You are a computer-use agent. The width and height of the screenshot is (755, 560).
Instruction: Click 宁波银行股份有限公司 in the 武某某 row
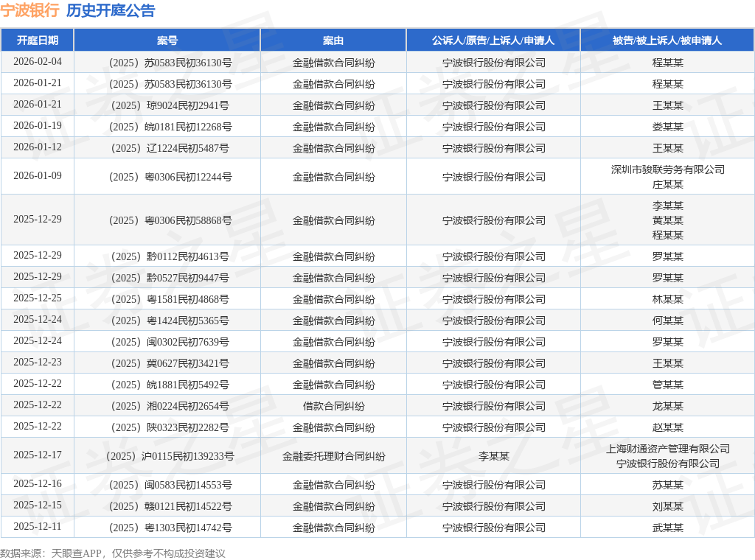[493, 528]
